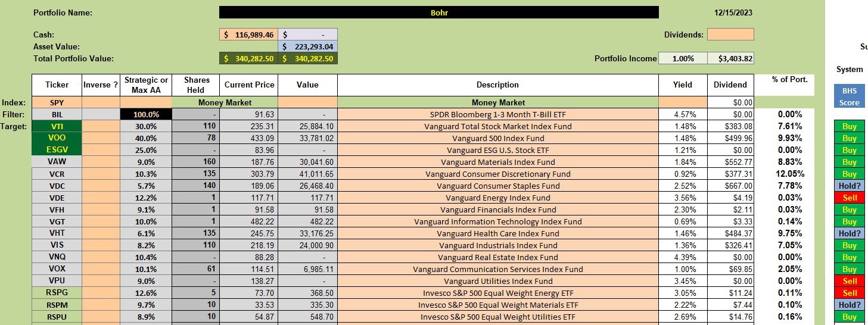868x325 pixels.
Task: Select the date 12/15/2023 cell
Action: [x=735, y=12]
